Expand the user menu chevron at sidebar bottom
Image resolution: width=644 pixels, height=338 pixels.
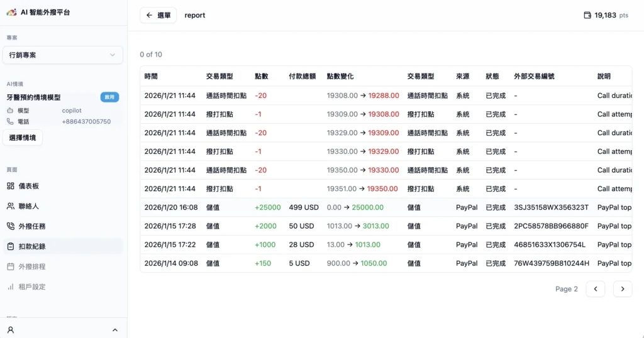(115, 330)
